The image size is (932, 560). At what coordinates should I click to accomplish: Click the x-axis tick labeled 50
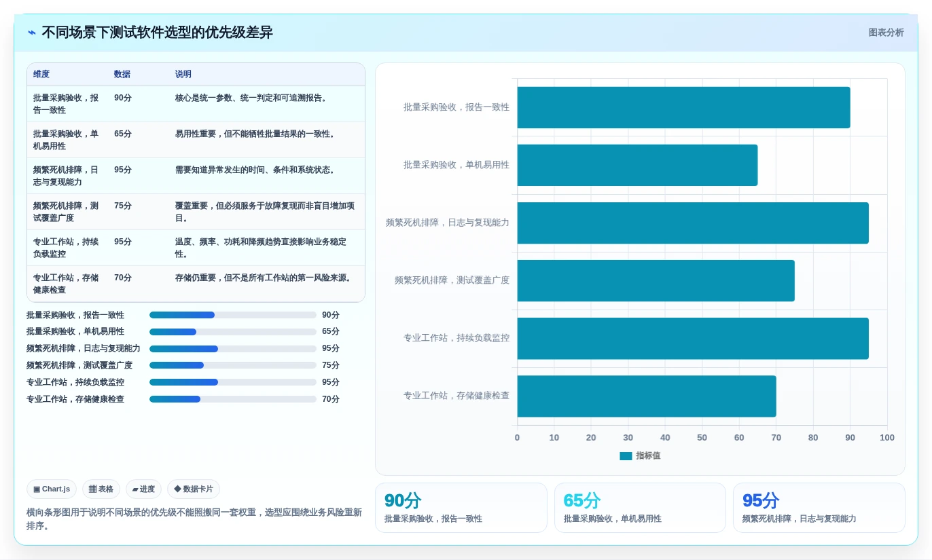click(702, 438)
